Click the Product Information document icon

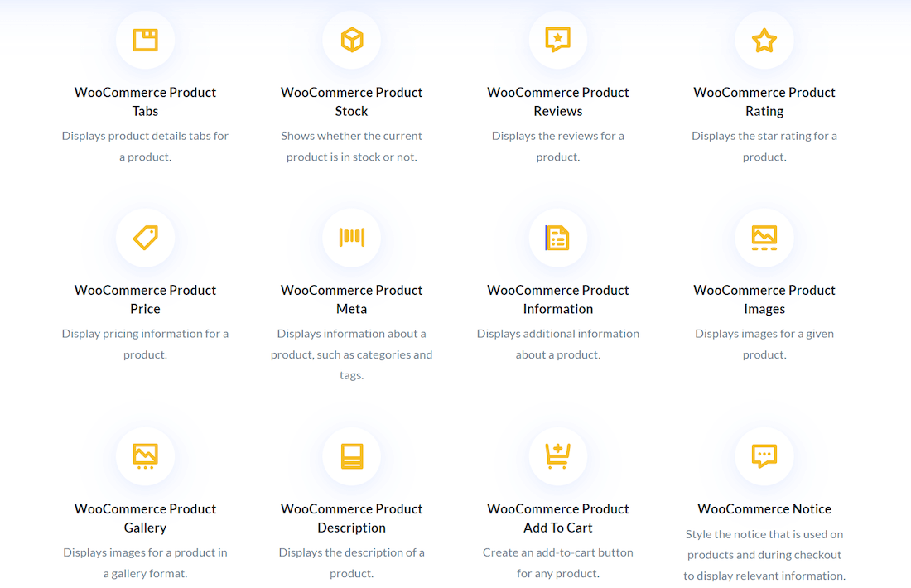(557, 238)
